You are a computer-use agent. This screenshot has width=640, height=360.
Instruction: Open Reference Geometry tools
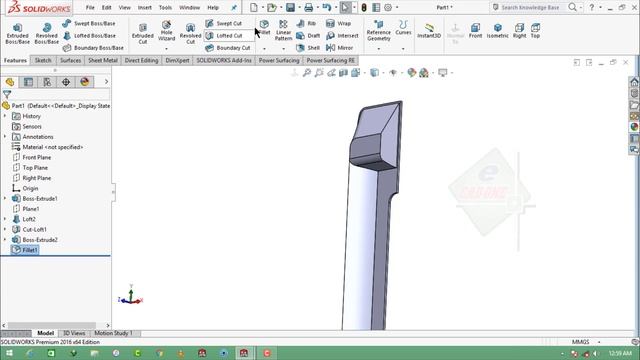378,31
